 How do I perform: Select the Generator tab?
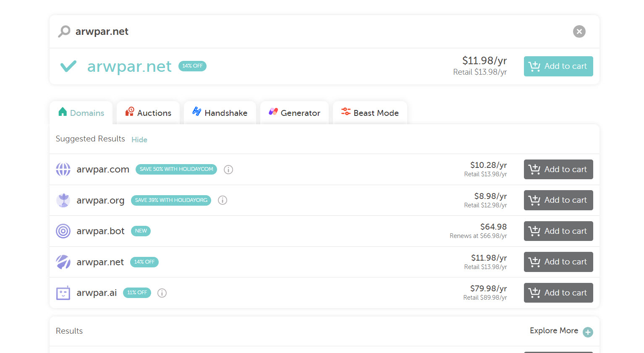[x=294, y=113]
